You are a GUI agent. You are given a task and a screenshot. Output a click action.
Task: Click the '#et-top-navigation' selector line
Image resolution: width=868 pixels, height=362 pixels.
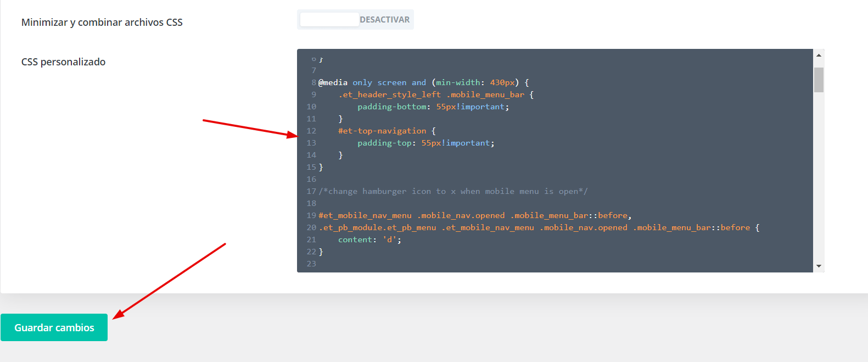tap(387, 131)
